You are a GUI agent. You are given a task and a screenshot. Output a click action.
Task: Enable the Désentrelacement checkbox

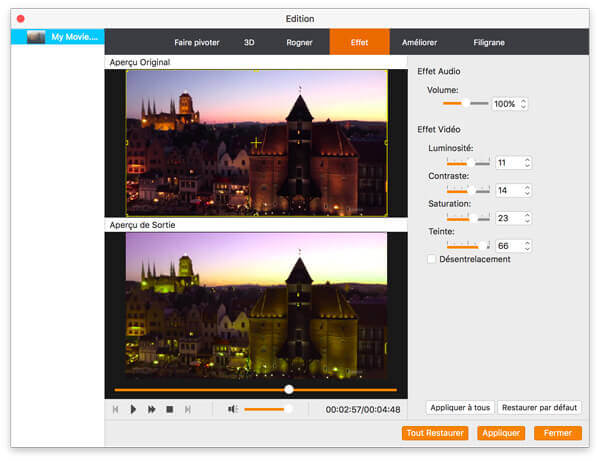point(431,260)
